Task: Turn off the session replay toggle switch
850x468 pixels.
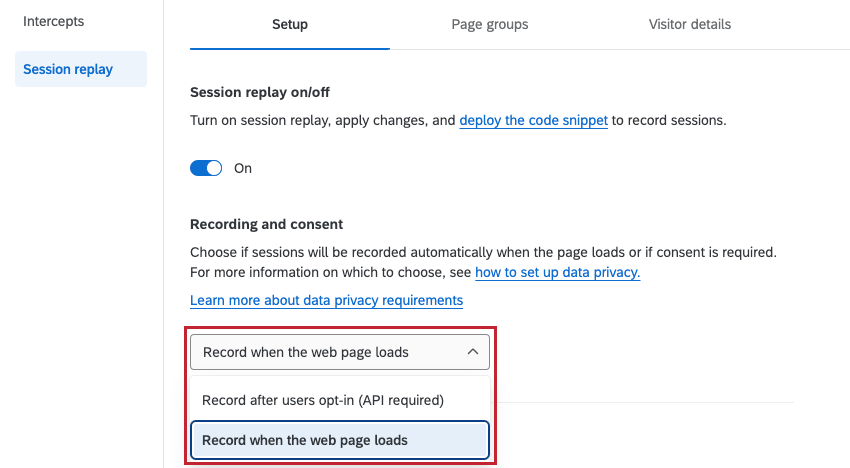Action: 206,168
